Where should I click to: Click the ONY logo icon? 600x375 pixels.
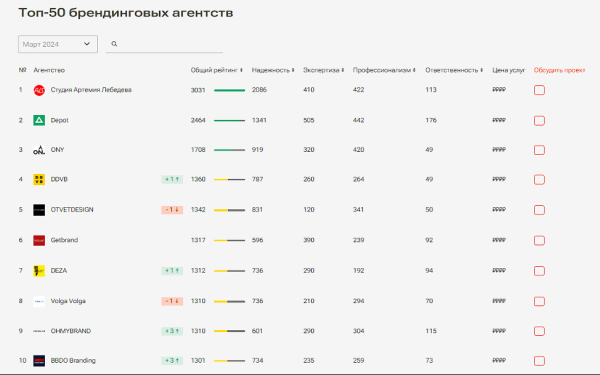coord(39,150)
